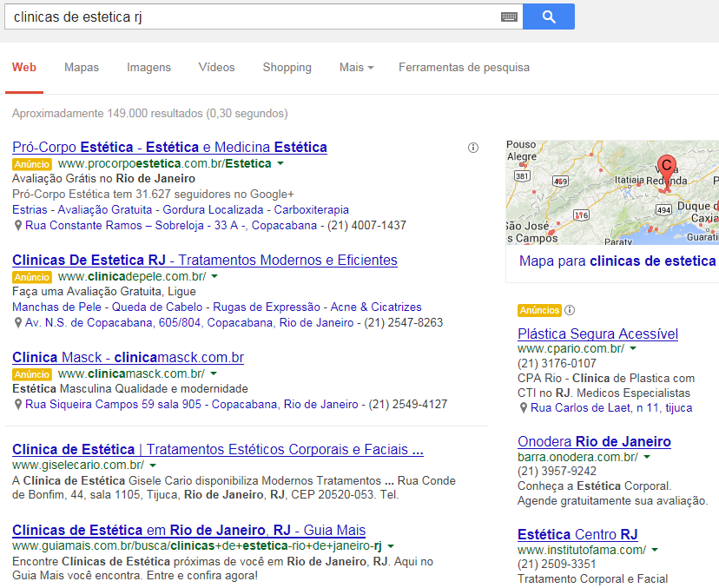Switch to the Mapas tab
The width and height of the screenshot is (719, 588).
[82, 68]
